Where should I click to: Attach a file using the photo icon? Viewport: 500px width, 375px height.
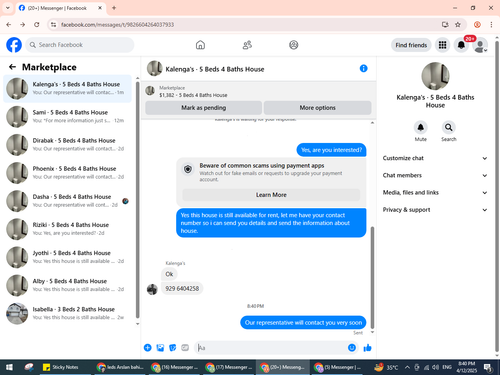pyautogui.click(x=160, y=348)
